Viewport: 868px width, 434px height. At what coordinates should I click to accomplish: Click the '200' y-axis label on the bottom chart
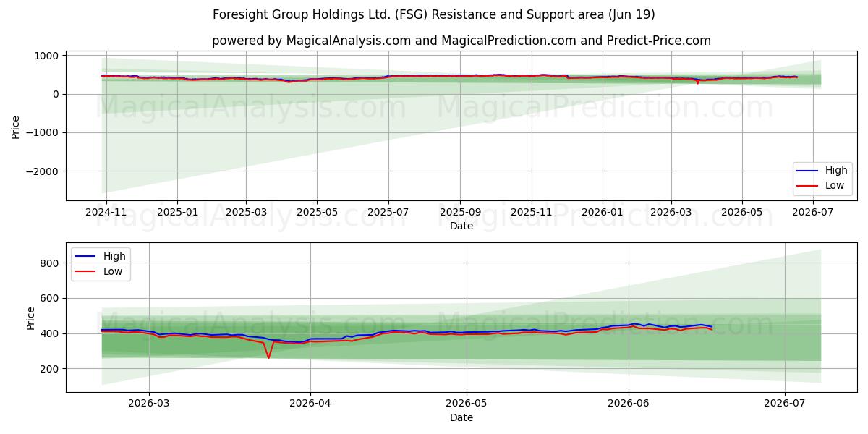51,369
